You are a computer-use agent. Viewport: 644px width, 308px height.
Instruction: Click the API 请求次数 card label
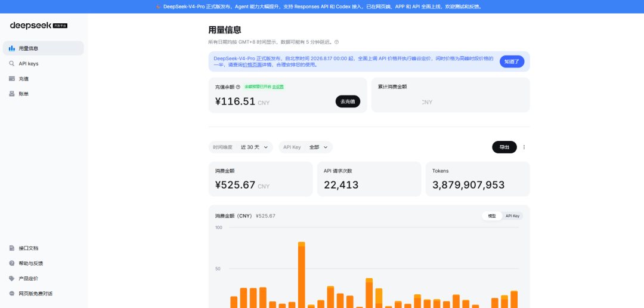pos(338,171)
